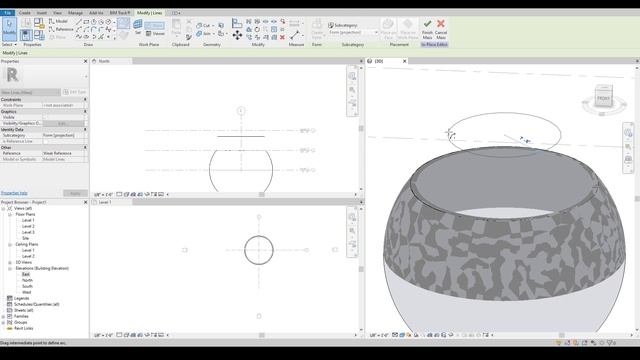Switch to the Add-Ins ribbon tab
640x360 pixels.
tap(96, 13)
